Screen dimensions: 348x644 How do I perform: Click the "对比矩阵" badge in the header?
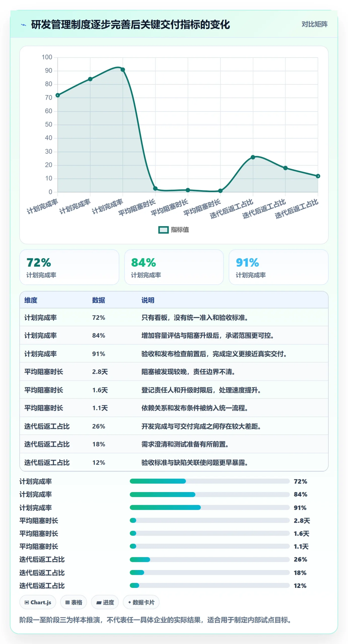[314, 24]
